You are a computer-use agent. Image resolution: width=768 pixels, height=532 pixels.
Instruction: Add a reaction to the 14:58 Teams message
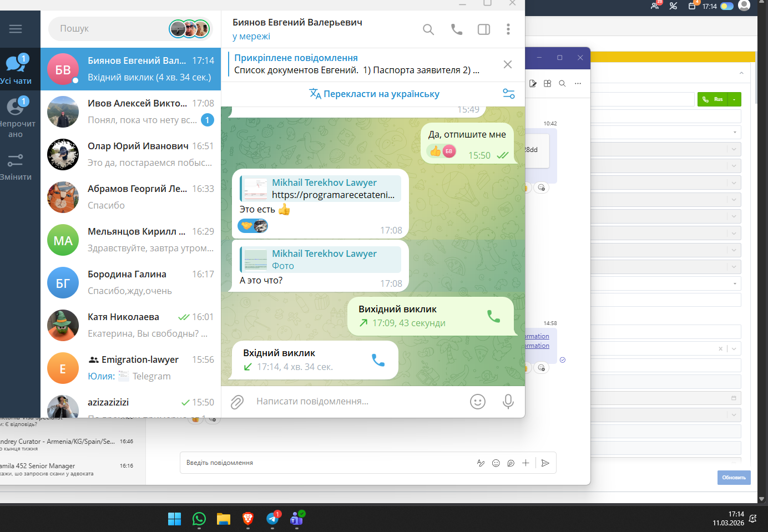542,368
